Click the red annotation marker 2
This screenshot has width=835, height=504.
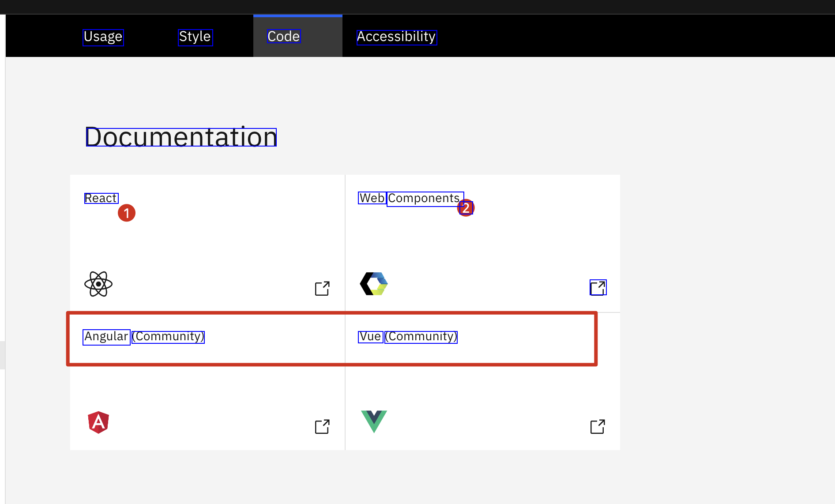pos(466,208)
